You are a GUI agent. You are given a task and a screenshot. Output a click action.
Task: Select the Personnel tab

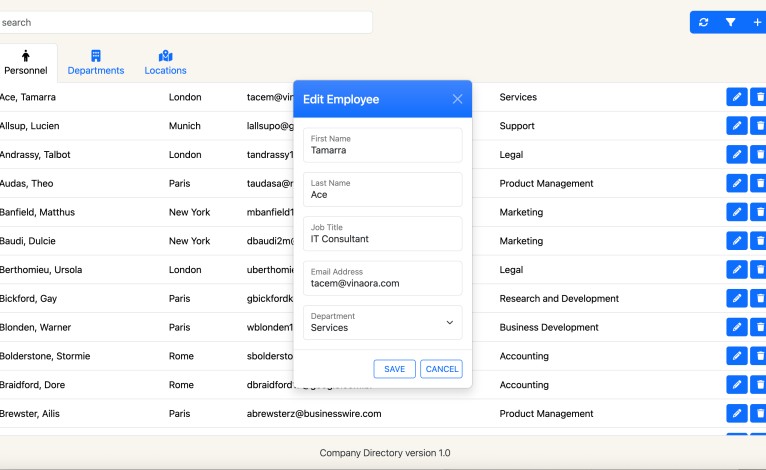(x=26, y=62)
